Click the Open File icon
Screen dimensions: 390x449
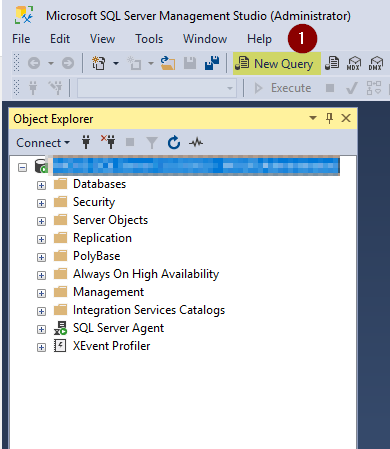[168, 63]
